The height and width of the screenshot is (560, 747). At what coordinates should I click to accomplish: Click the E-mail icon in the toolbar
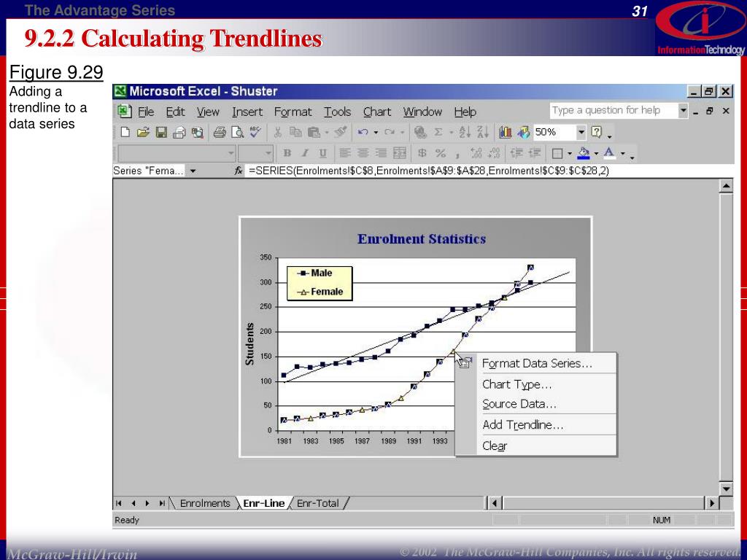click(179, 133)
